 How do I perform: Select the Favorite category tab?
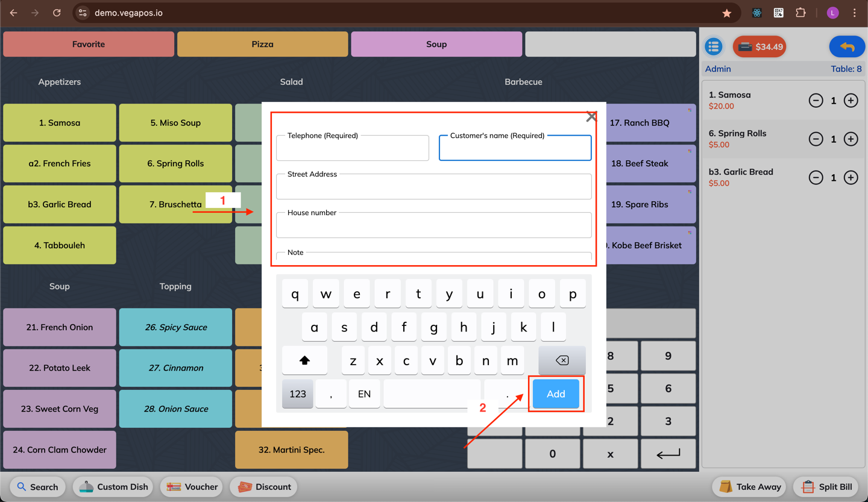click(x=89, y=44)
